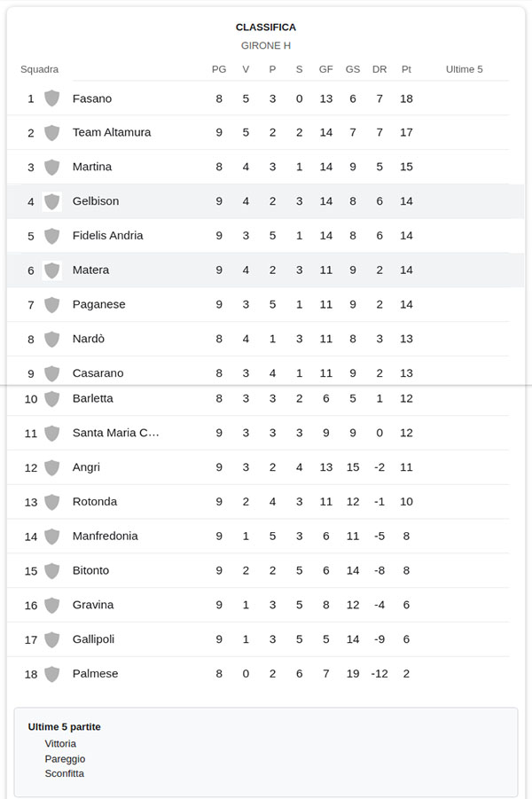Click the DR column header
The height and width of the screenshot is (799, 532).
[379, 69]
